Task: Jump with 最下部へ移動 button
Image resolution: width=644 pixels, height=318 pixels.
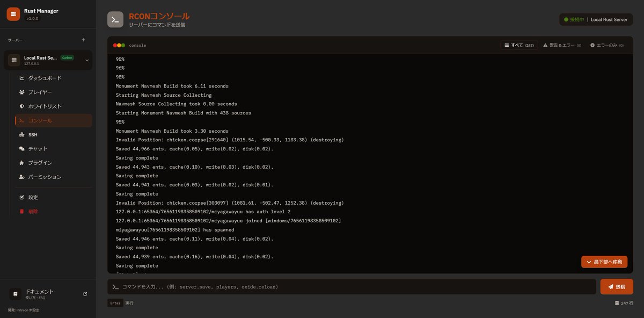Action: (604, 262)
